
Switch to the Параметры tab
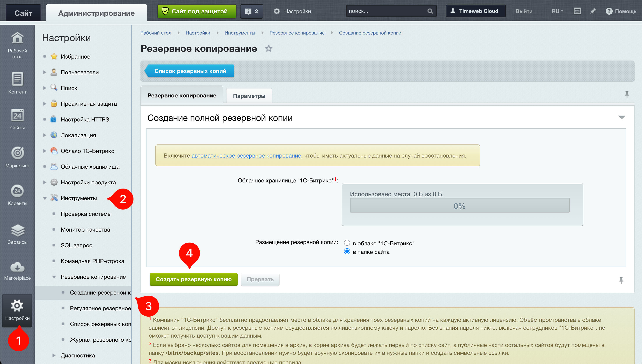tap(249, 96)
